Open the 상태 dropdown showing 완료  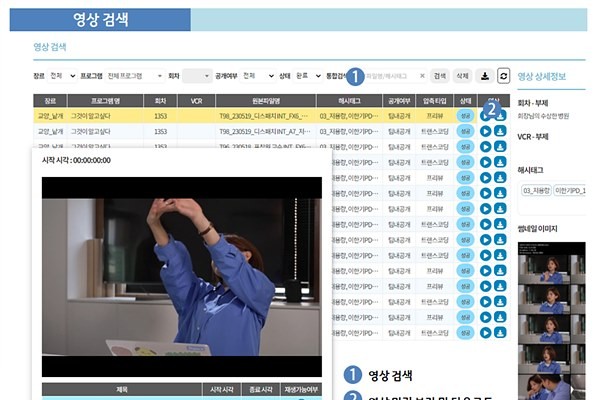coord(307,76)
